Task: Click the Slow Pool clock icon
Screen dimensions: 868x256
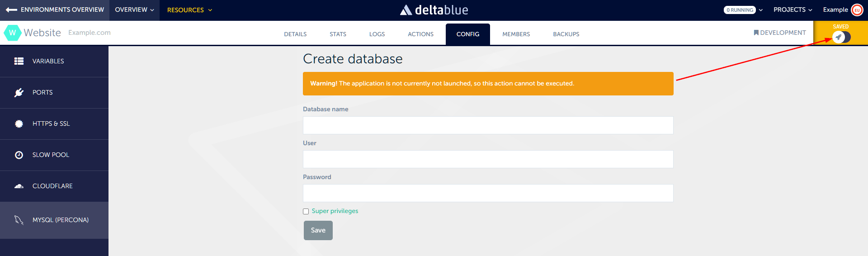Action: click(x=19, y=155)
